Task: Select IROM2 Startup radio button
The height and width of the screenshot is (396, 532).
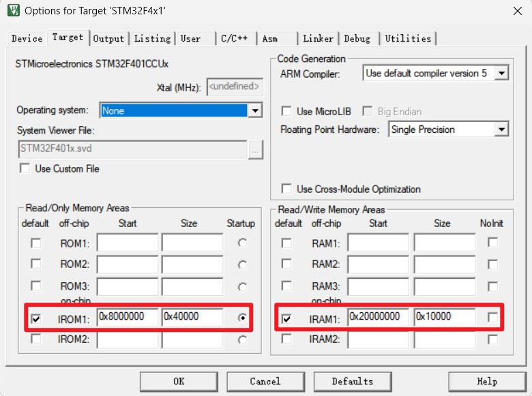Action: 242,339
